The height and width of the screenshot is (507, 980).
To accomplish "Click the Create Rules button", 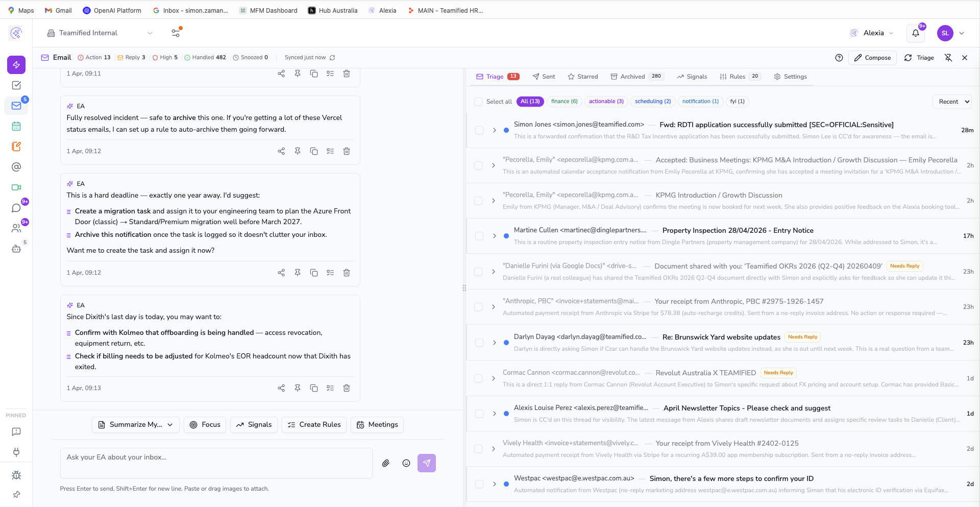I will (x=314, y=424).
